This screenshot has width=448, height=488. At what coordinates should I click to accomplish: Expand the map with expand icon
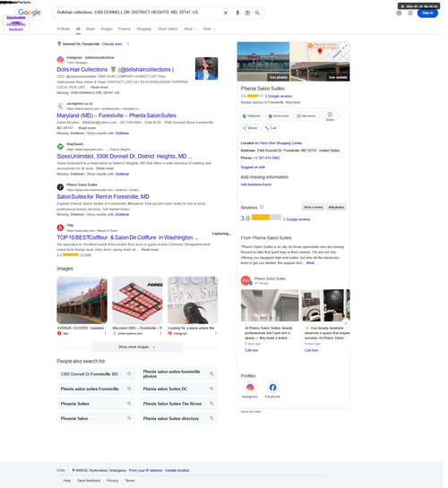[345, 47]
